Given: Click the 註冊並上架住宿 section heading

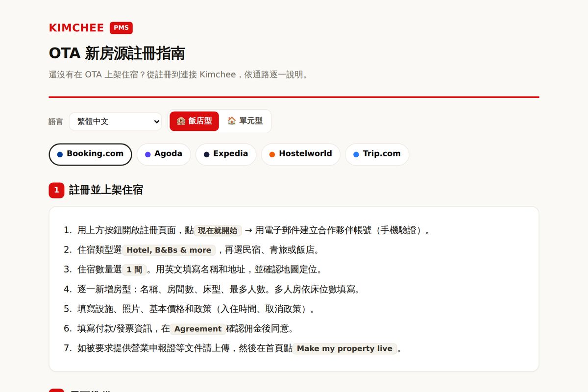Looking at the screenshot, I should [x=106, y=190].
